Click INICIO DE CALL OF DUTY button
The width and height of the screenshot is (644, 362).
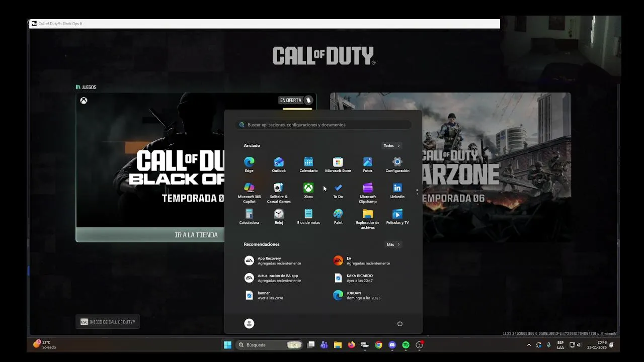108,322
